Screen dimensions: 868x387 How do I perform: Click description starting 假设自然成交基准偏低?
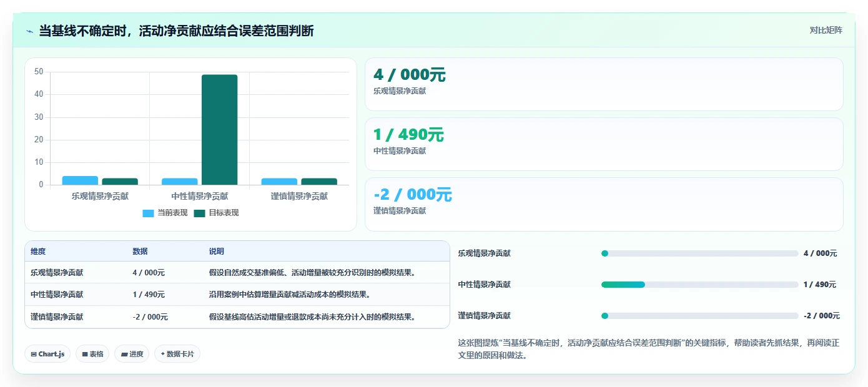coord(312,273)
